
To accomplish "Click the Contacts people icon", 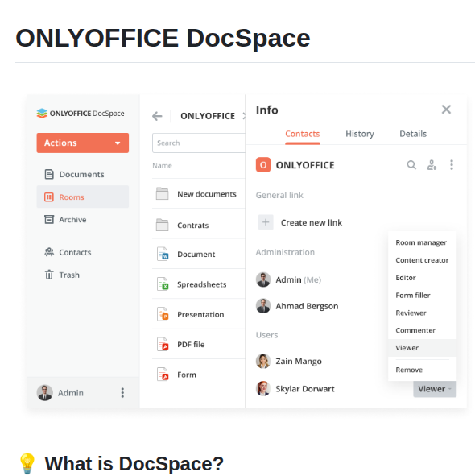I will tap(49, 252).
